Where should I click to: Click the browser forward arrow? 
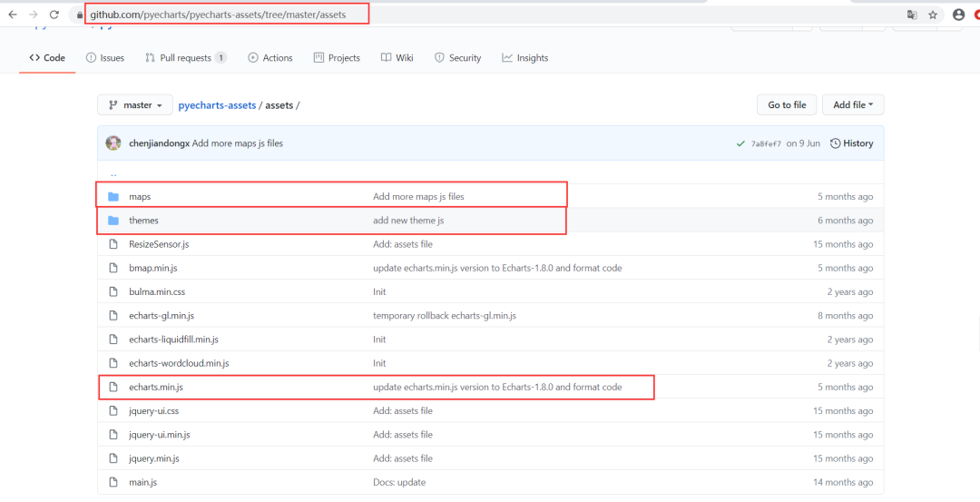click(34, 15)
